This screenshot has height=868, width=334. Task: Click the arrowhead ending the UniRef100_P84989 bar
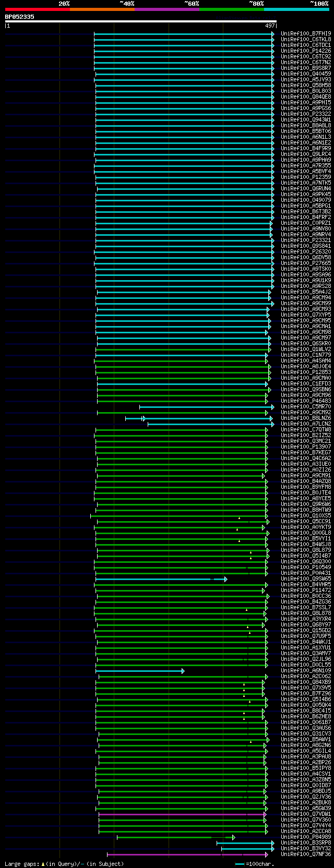click(x=233, y=837)
